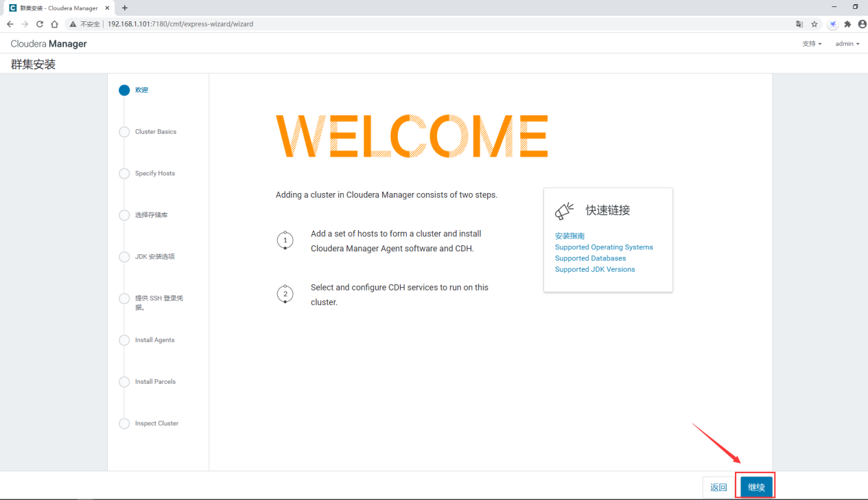Select the Cluster Basics step

pyautogui.click(x=148, y=132)
